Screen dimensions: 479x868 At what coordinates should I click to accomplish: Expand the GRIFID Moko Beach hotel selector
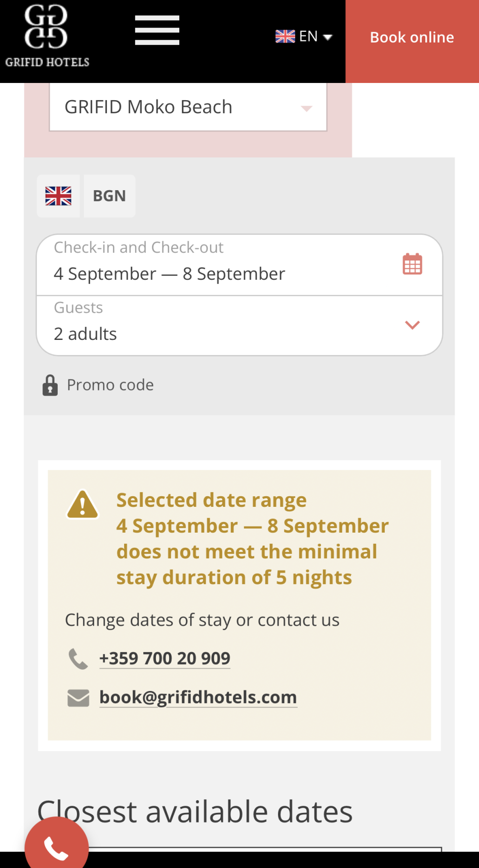click(x=188, y=107)
